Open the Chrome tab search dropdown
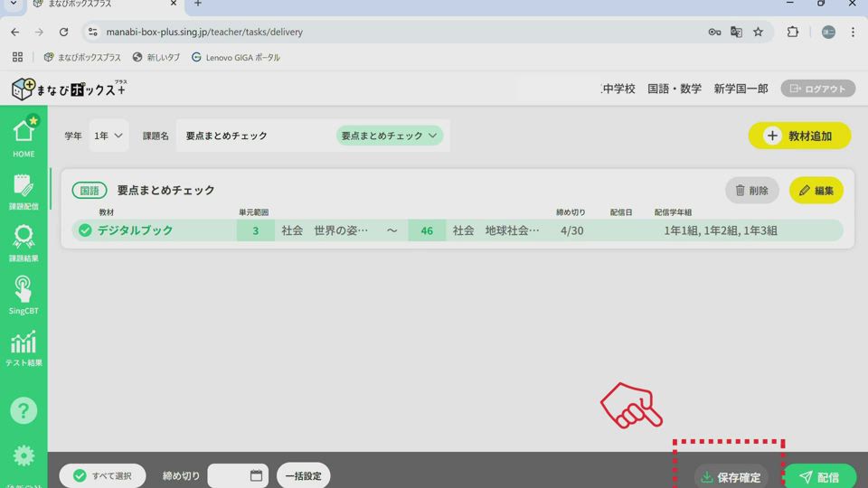Image resolution: width=868 pixels, height=488 pixels. pyautogui.click(x=13, y=4)
